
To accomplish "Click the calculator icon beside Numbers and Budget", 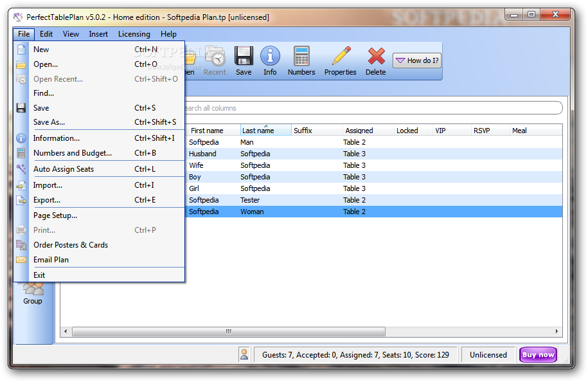I will 21,153.
